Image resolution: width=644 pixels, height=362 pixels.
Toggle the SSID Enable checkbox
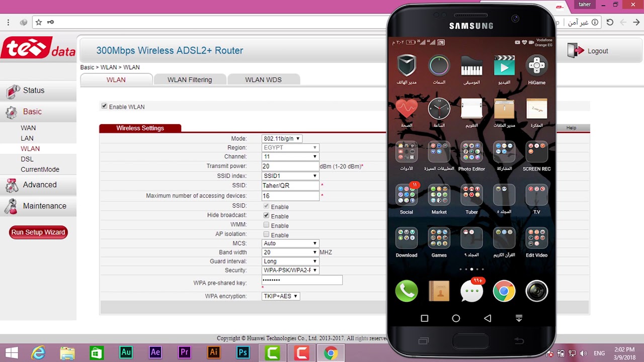click(x=266, y=206)
